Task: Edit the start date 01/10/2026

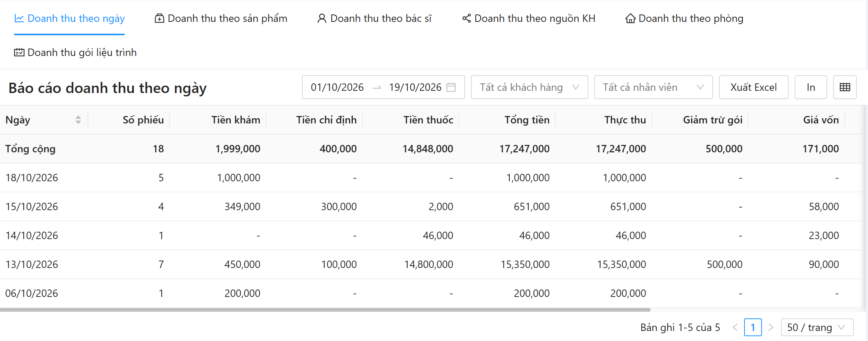Action: [337, 87]
